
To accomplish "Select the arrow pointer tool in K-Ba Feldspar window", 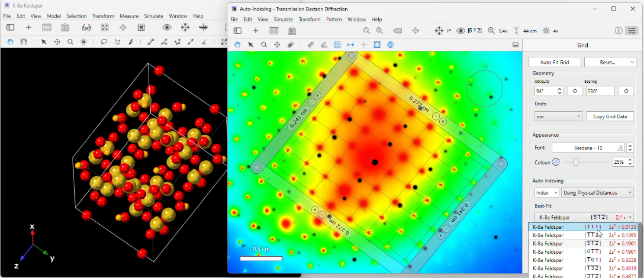I will (44, 42).
